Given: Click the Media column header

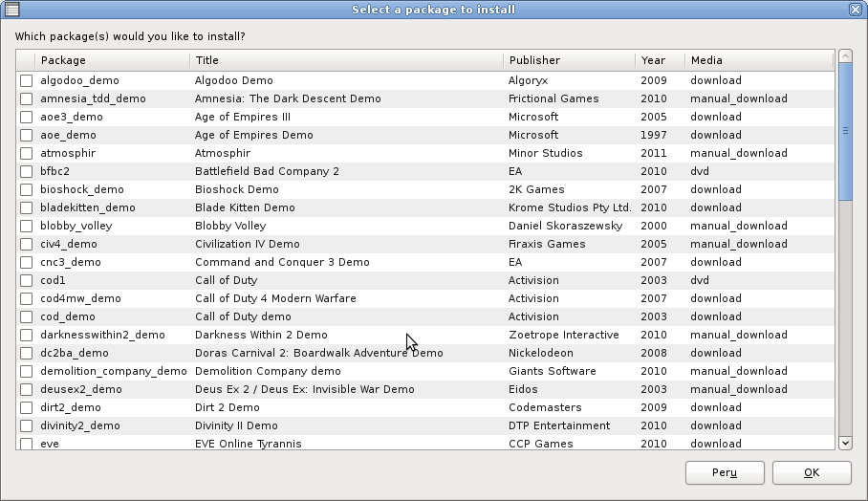Looking at the screenshot, I should (759, 60).
